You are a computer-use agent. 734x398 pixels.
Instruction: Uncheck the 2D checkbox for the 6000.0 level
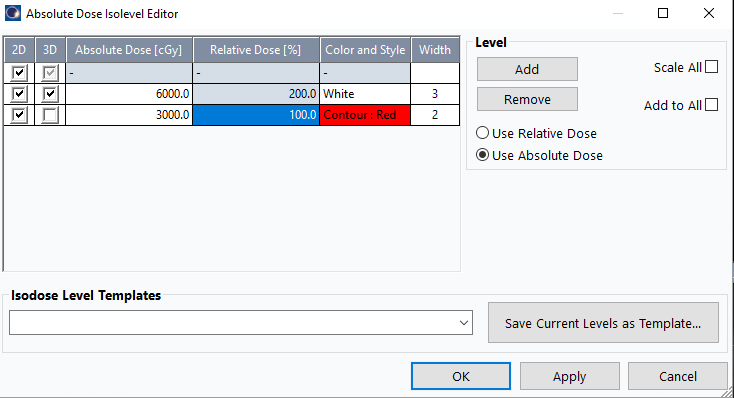pos(19,94)
